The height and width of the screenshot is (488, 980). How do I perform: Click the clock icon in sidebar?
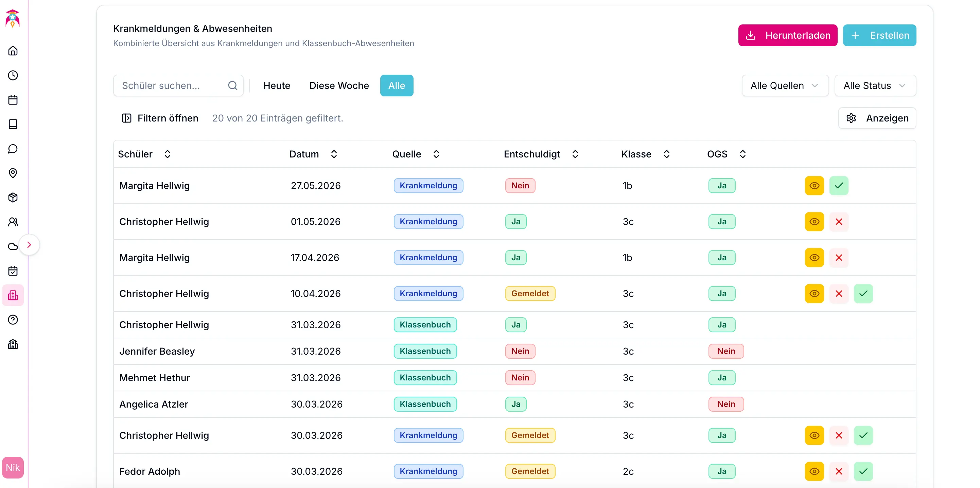pyautogui.click(x=13, y=75)
